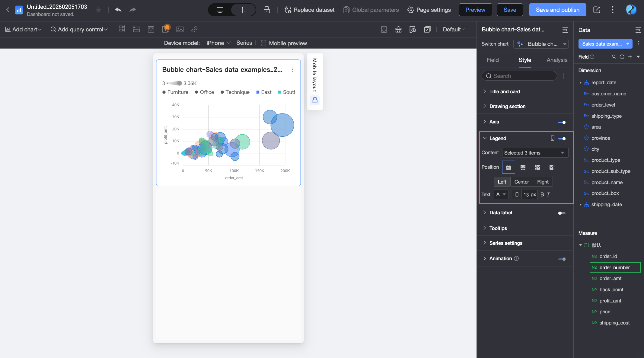Image resolution: width=644 pixels, height=358 pixels.
Task: Turn off the Legend toggle
Action: tap(562, 139)
